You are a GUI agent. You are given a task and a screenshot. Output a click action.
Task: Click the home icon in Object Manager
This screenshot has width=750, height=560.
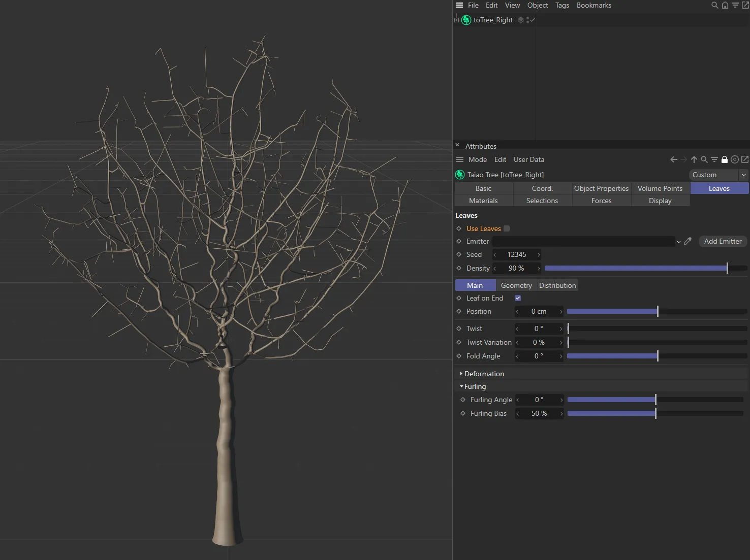pyautogui.click(x=725, y=5)
